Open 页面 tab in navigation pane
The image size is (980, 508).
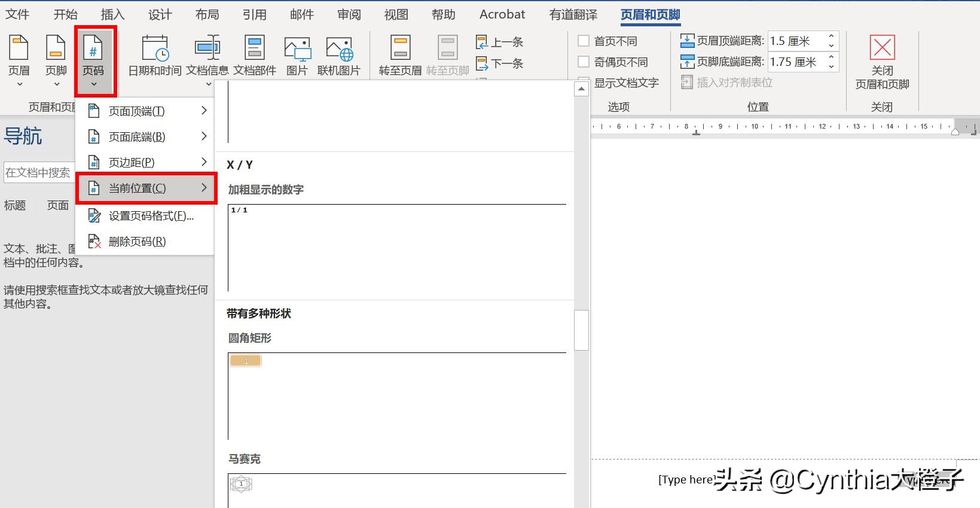[58, 205]
